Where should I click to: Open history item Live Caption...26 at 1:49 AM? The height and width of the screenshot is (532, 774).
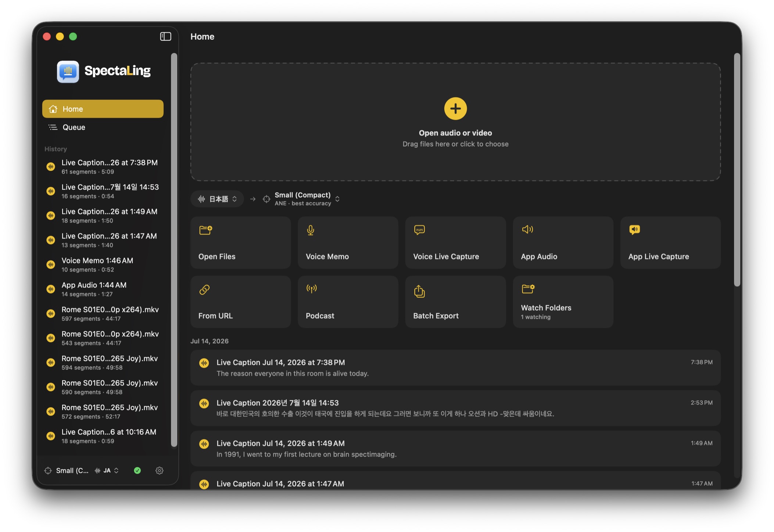(103, 216)
